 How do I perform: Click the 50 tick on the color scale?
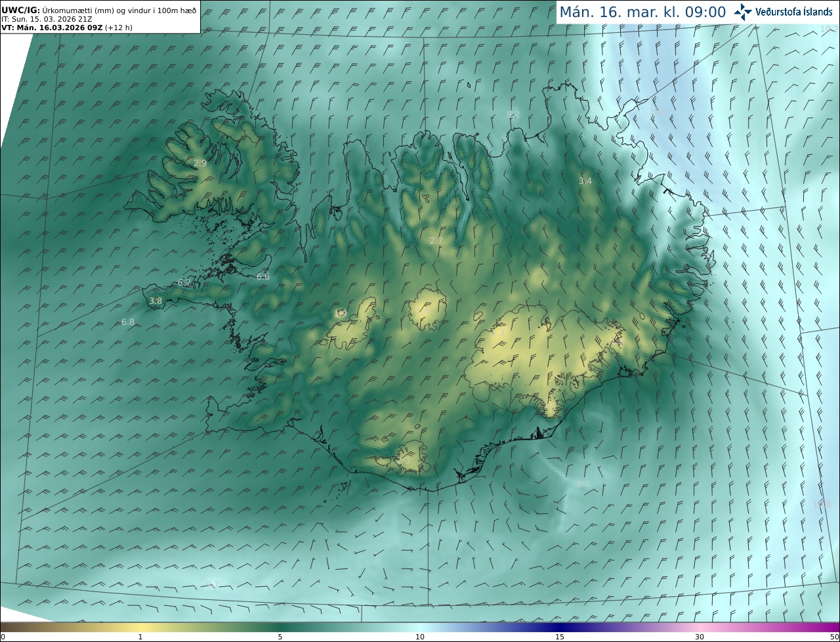[x=834, y=637]
